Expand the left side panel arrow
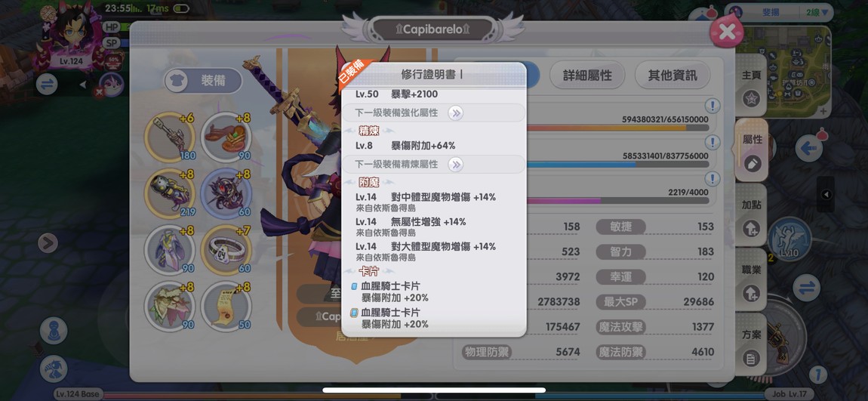Image resolution: width=868 pixels, height=401 pixels. (48, 242)
